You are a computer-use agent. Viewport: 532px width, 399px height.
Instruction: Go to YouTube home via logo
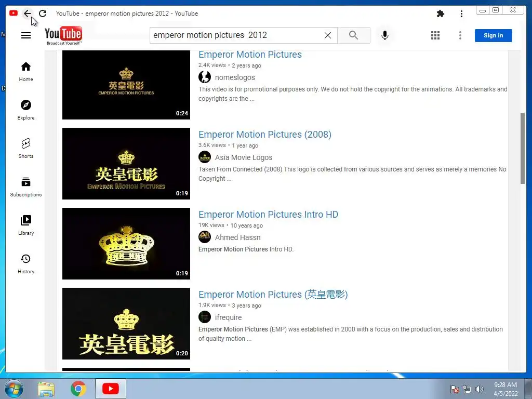[x=63, y=35]
